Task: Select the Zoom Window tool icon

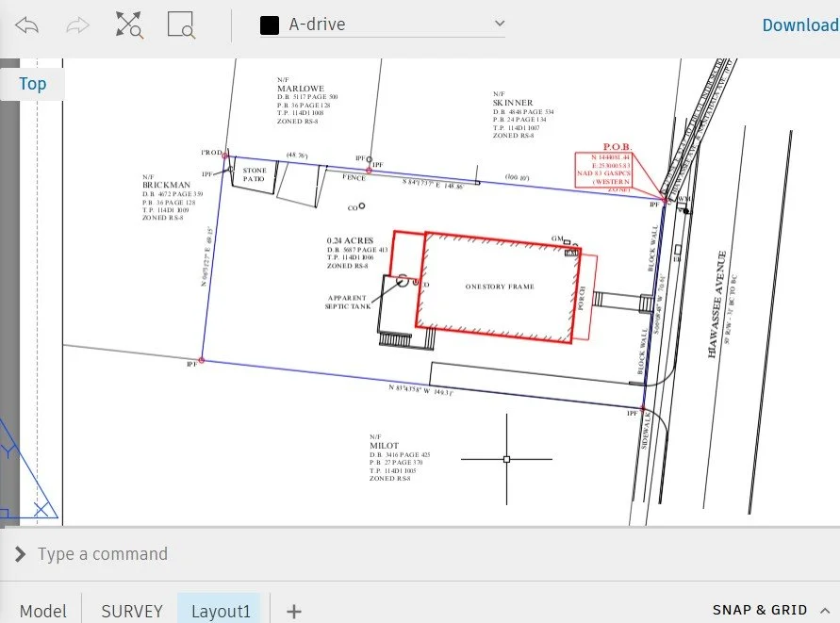Action: pos(180,25)
